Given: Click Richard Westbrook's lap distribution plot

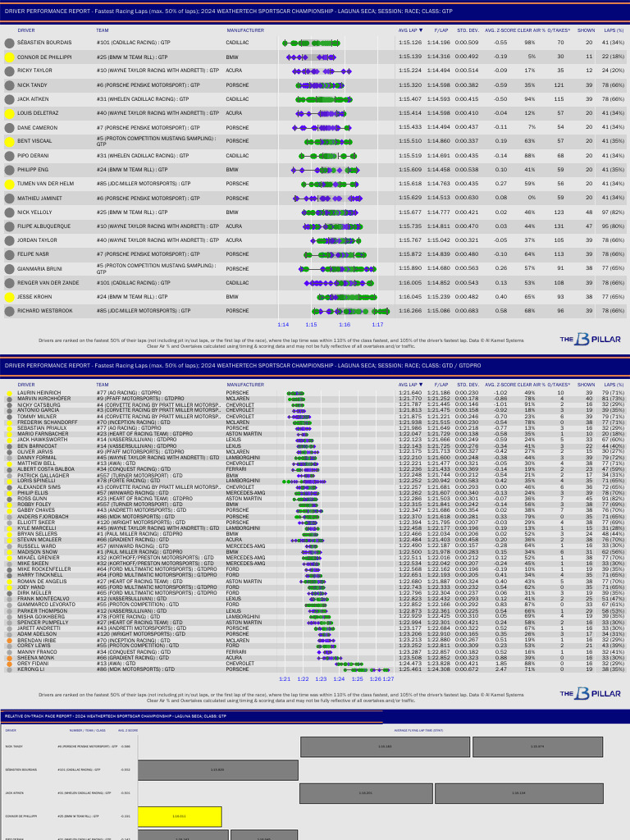Looking at the screenshot, I should (350, 311).
